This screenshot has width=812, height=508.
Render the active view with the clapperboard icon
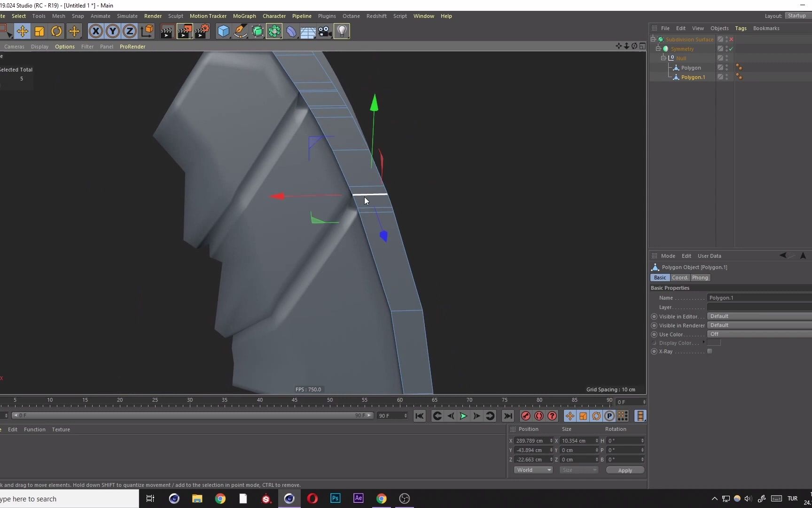[168, 31]
